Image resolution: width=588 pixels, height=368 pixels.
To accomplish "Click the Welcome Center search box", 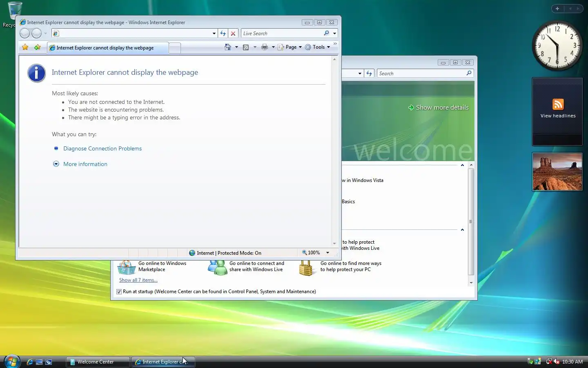I will coord(421,73).
